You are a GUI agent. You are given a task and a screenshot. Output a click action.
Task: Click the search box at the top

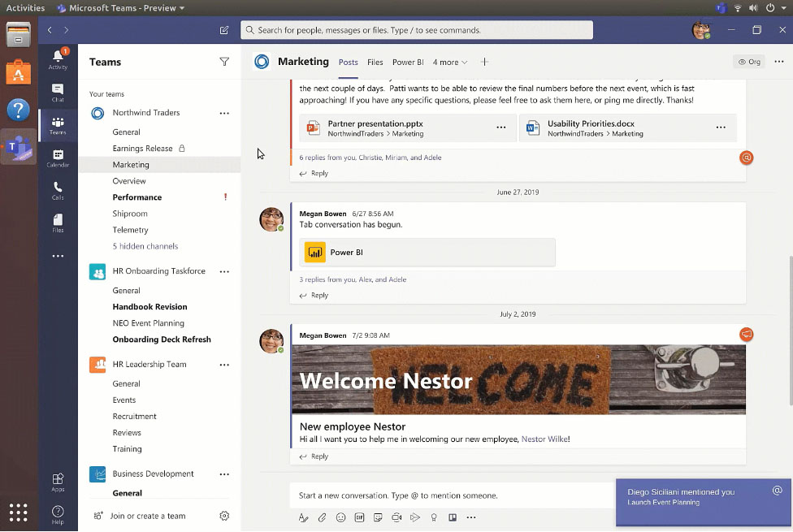tap(417, 30)
